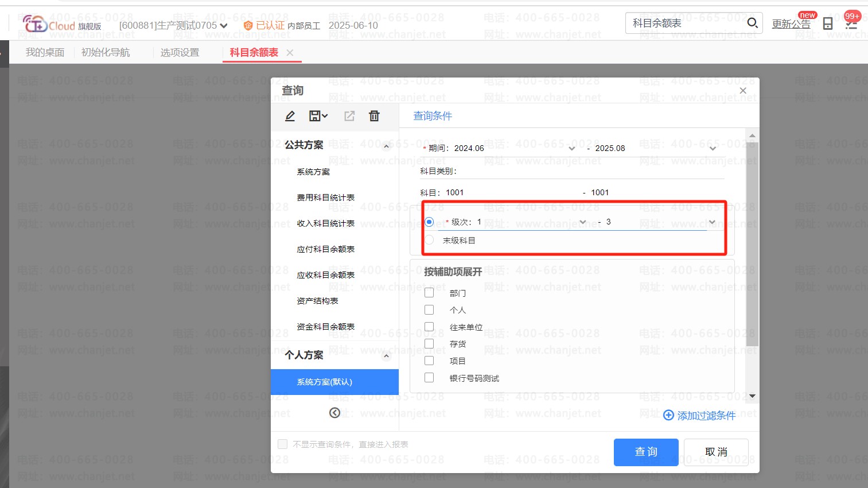Tick 不显示查询条件，直接进入报表 checkbox
868x488 pixels.
[x=282, y=444]
